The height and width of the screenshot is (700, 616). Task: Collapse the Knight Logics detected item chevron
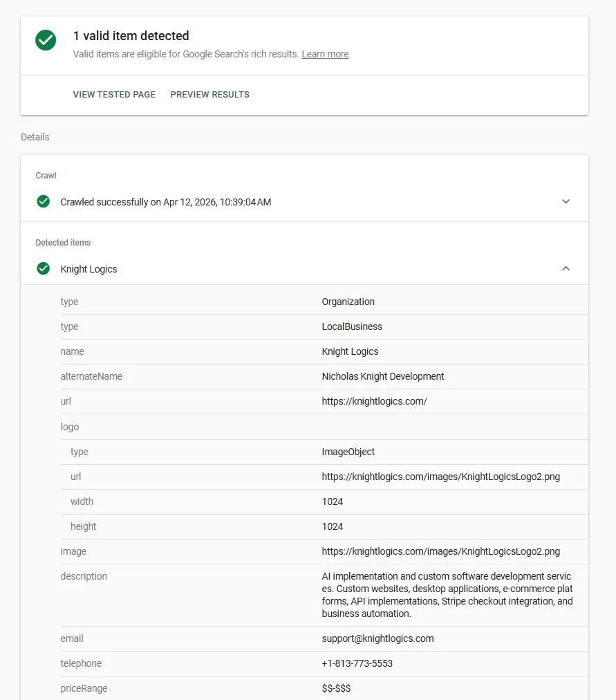coord(566,268)
